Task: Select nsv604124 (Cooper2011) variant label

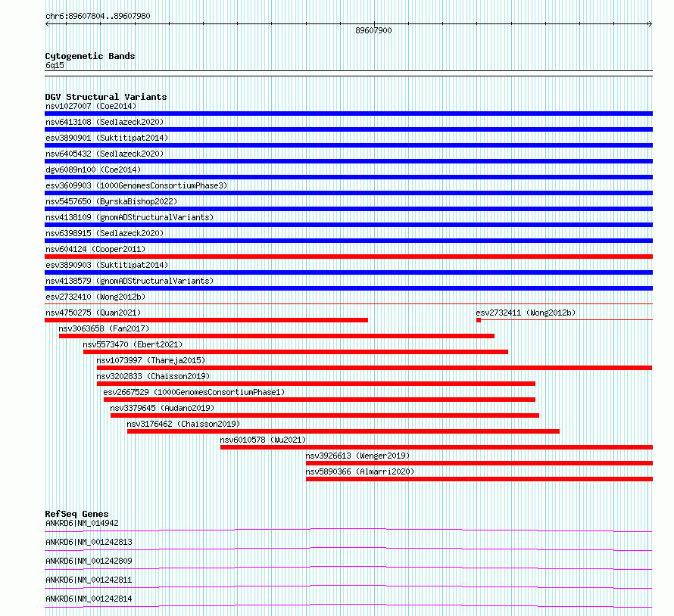Action: tap(95, 249)
